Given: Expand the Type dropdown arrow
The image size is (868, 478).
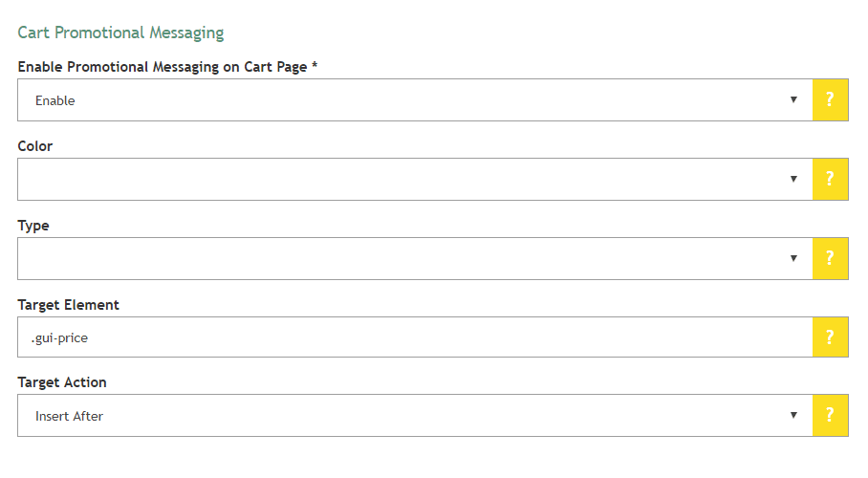Looking at the screenshot, I should click(793, 258).
